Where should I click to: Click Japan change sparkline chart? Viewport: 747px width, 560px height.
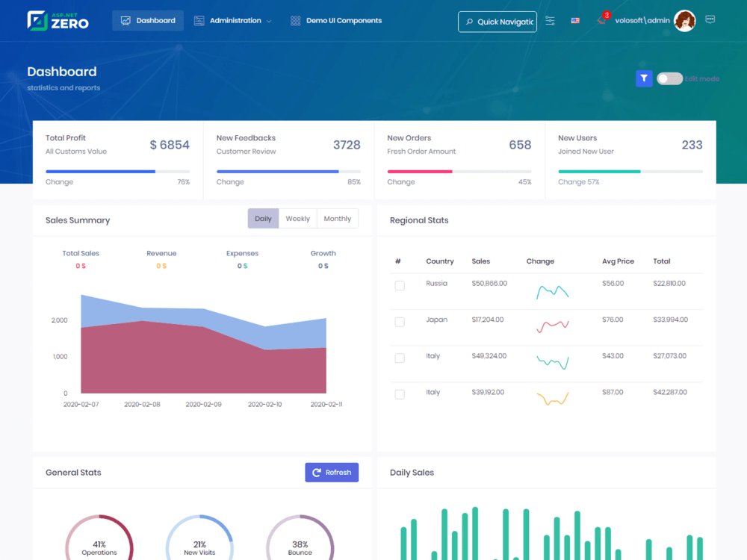pyautogui.click(x=553, y=326)
